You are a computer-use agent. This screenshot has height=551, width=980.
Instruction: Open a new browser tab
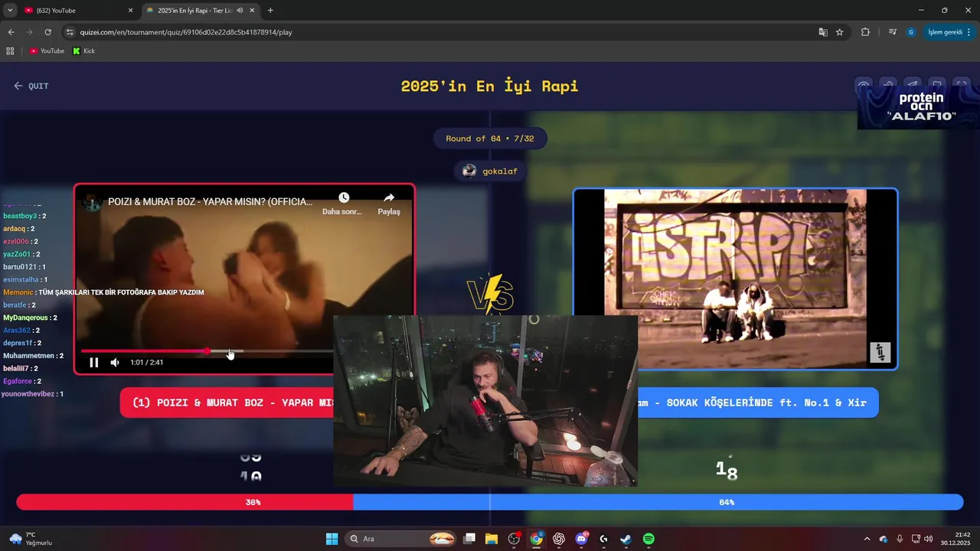270,11
